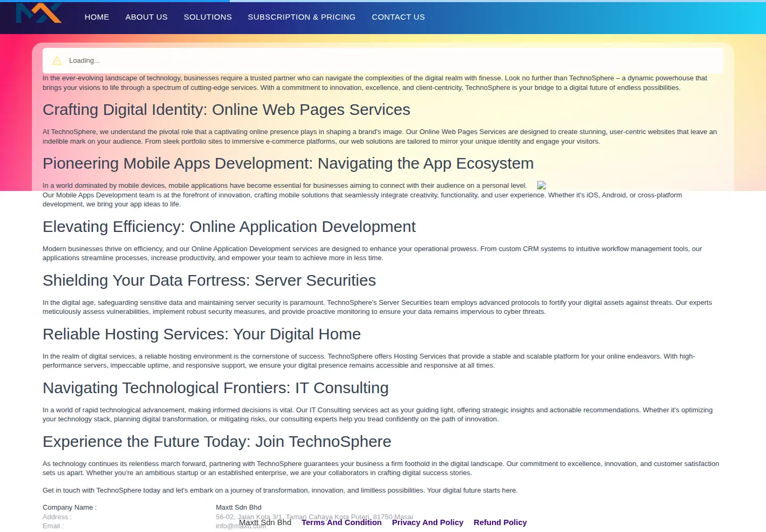Image resolution: width=766 pixels, height=532 pixels.
Task: Open the HOME menu item
Action: [97, 17]
